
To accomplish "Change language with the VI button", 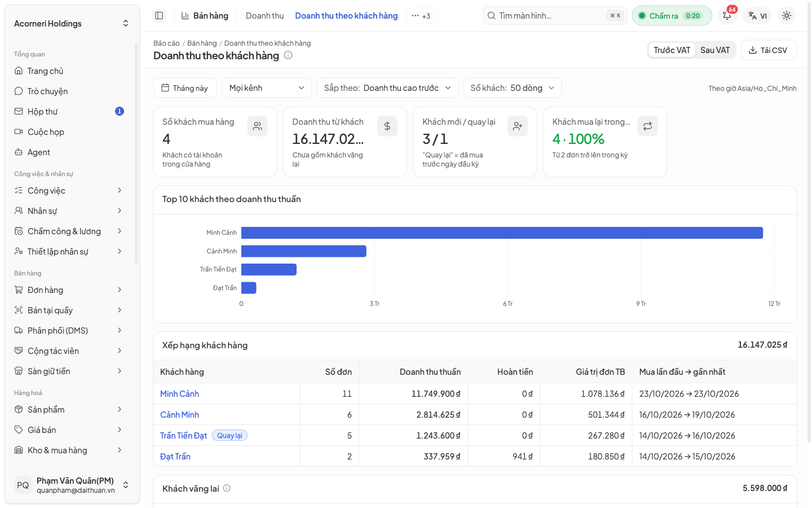I will 757,16.
